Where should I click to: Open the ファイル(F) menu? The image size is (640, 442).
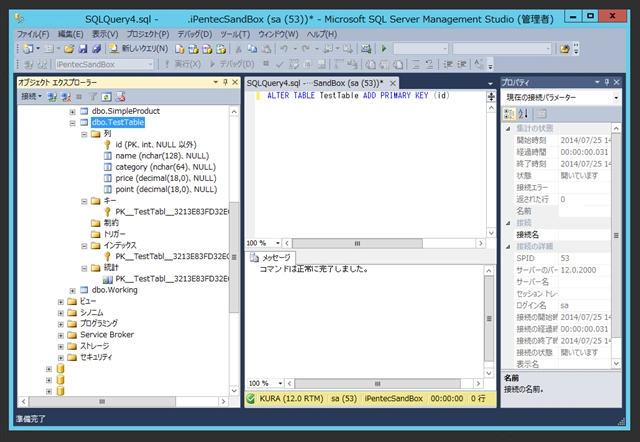click(33, 34)
